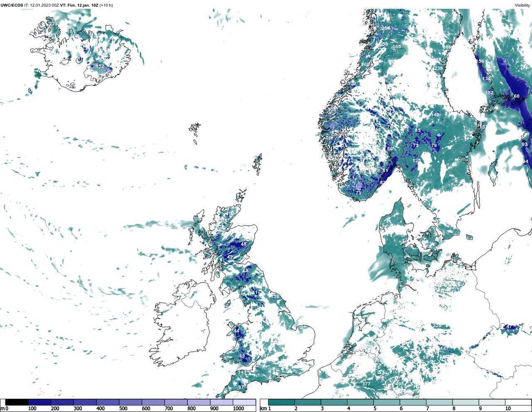Click value '125' over Sweden
Screen dimensions: 532x412
[416, 160]
